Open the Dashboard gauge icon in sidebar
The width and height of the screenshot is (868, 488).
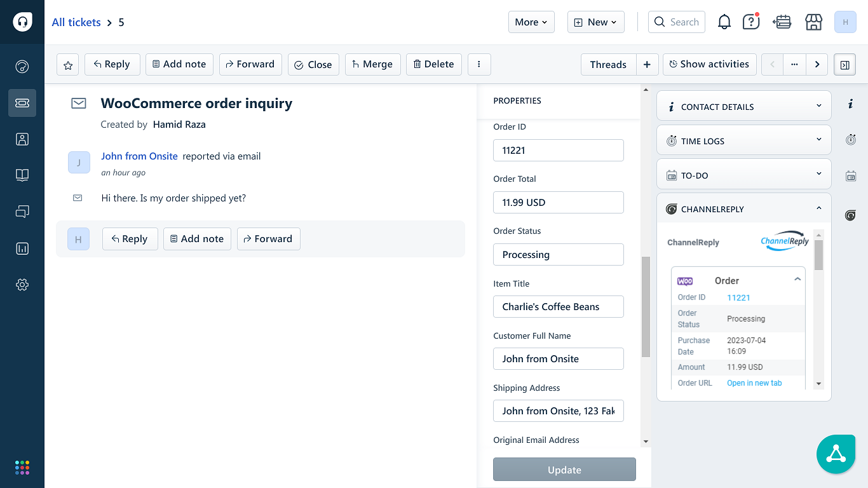coord(22,67)
